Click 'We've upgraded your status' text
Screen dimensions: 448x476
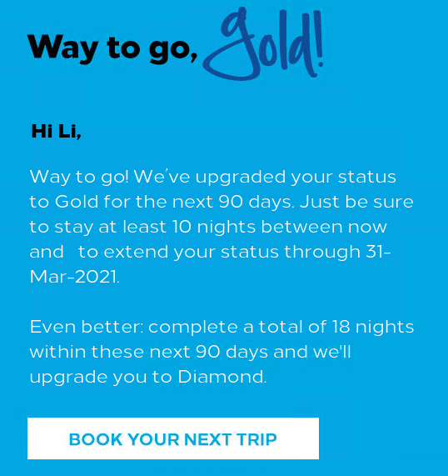coord(265,177)
